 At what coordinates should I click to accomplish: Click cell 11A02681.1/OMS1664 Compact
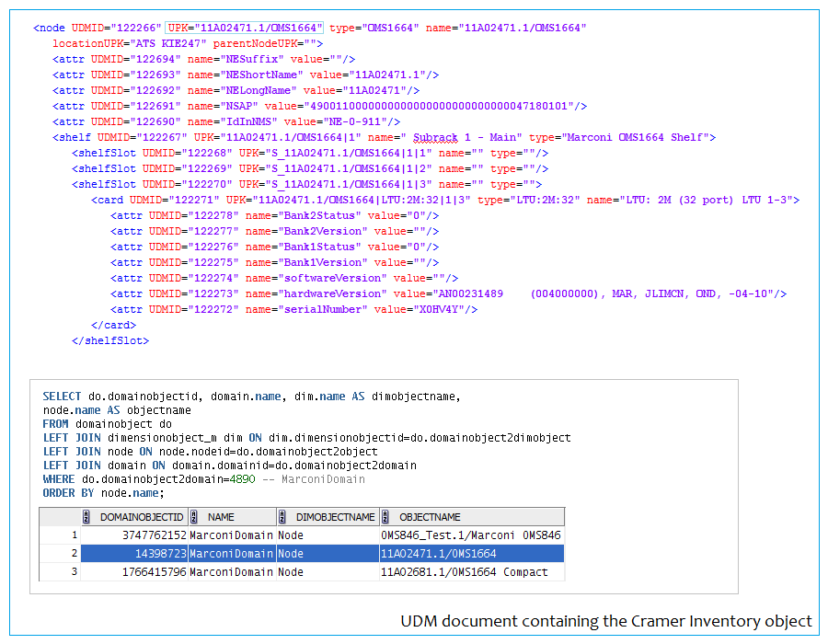click(464, 571)
